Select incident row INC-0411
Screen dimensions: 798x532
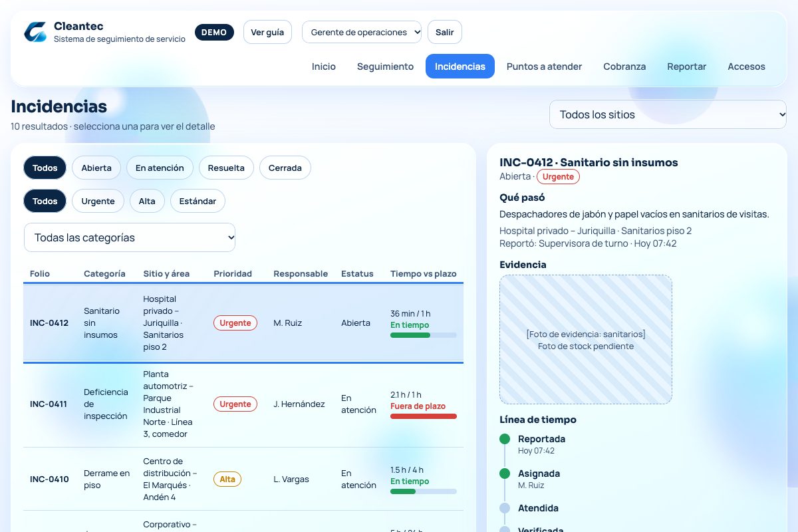click(x=243, y=404)
